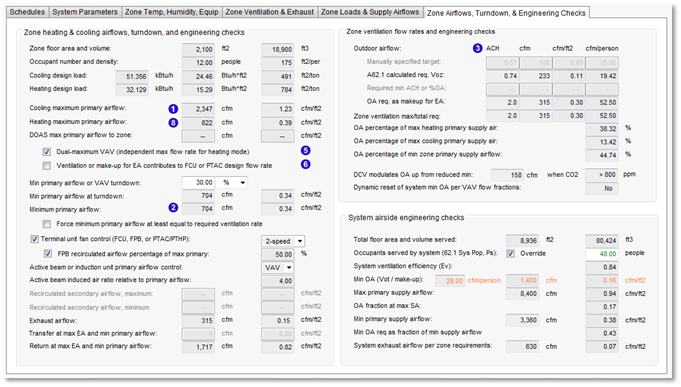Select OA percentage of max heating value 38.32

[x=602, y=129]
